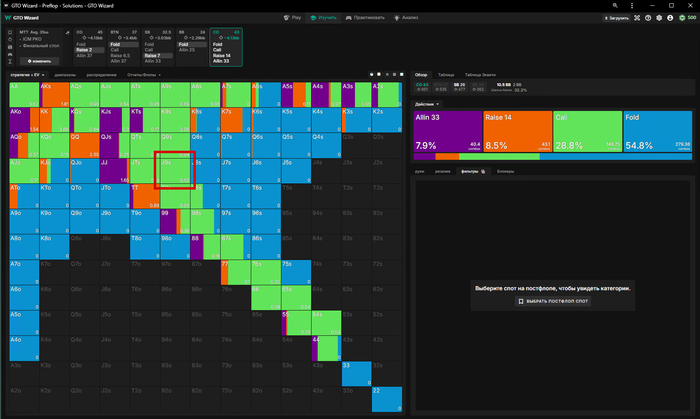
Task: Click the 33 cell in hand matrix
Action: pos(357,374)
